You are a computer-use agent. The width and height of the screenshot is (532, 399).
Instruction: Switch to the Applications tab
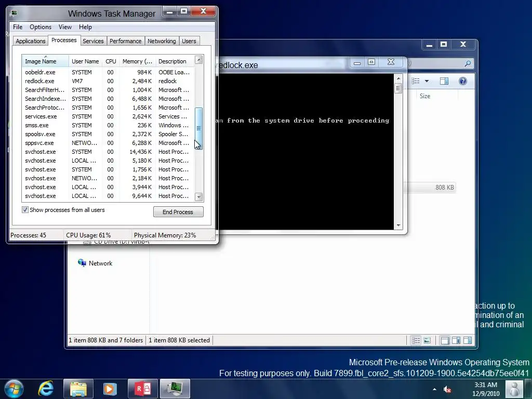tap(31, 41)
